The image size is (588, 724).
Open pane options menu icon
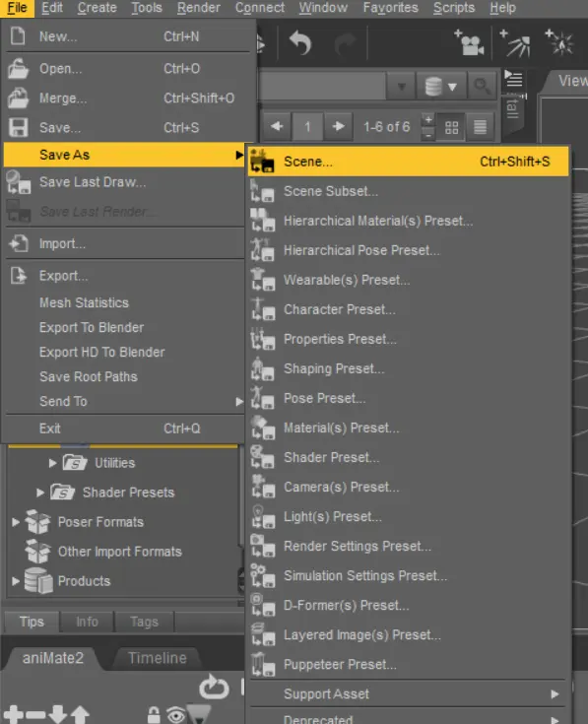point(513,79)
